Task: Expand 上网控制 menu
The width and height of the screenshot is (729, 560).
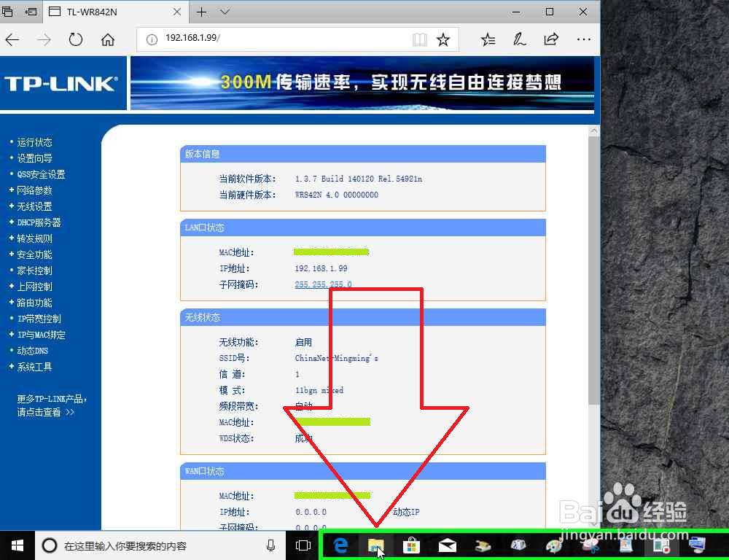Action: pos(34,287)
